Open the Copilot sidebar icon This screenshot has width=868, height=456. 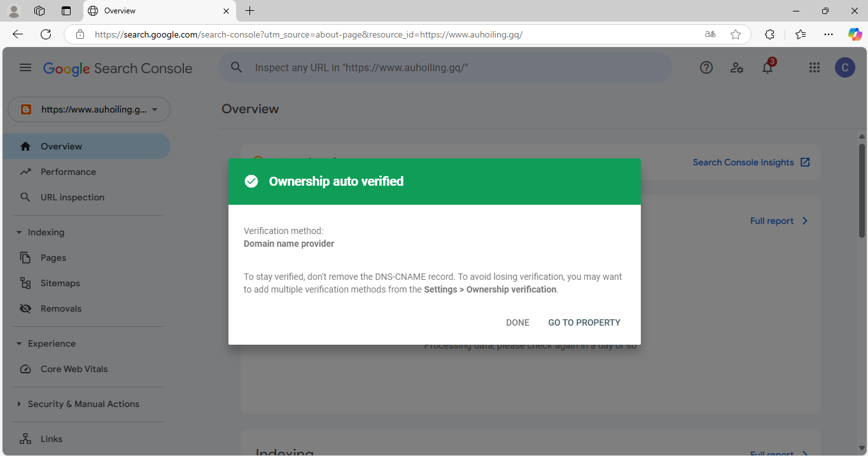tap(855, 34)
